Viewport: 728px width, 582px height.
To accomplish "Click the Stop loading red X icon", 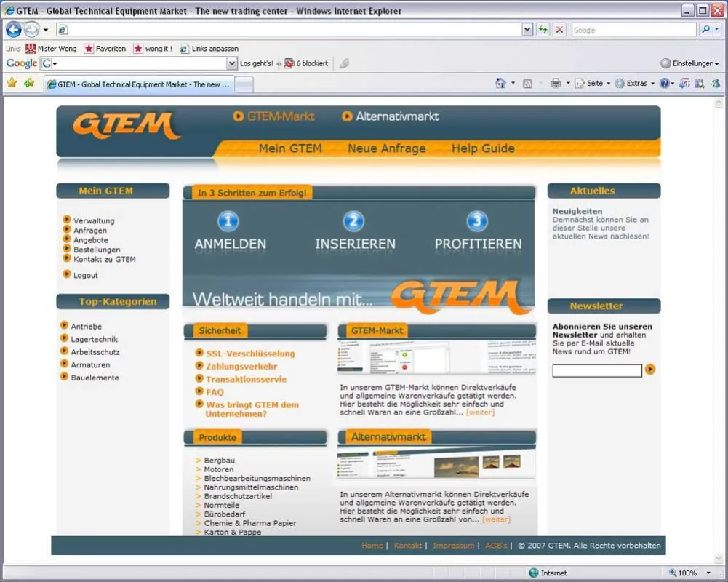I will [x=559, y=30].
